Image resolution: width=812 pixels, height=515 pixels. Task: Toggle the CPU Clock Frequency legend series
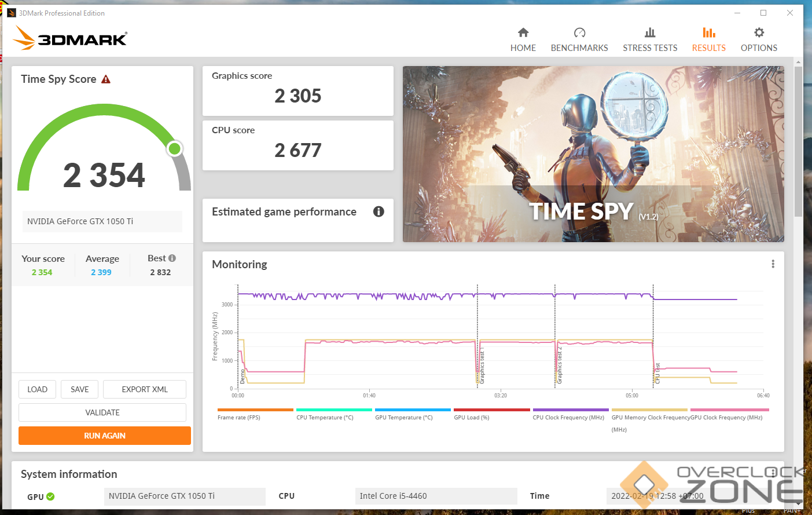[568, 417]
